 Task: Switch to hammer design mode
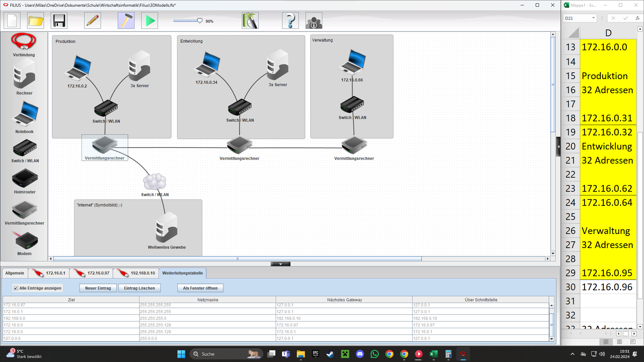126,21
